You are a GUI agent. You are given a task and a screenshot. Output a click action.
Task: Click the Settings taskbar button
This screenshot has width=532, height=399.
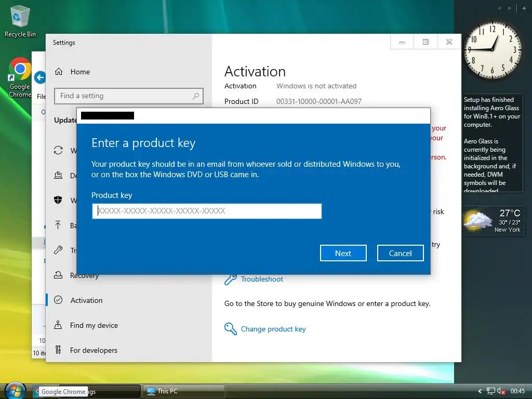tap(114, 392)
